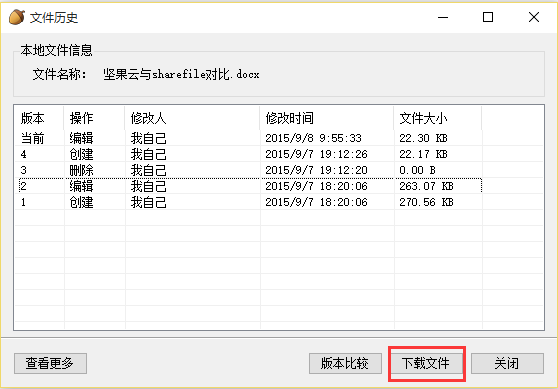Click the 263.07 KB size cell

tap(426, 186)
